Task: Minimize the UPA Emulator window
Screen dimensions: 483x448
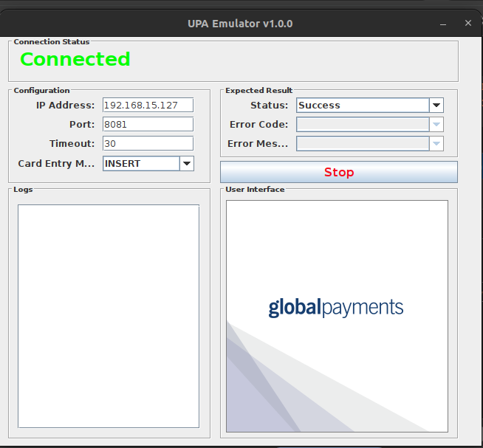Action: [443, 24]
